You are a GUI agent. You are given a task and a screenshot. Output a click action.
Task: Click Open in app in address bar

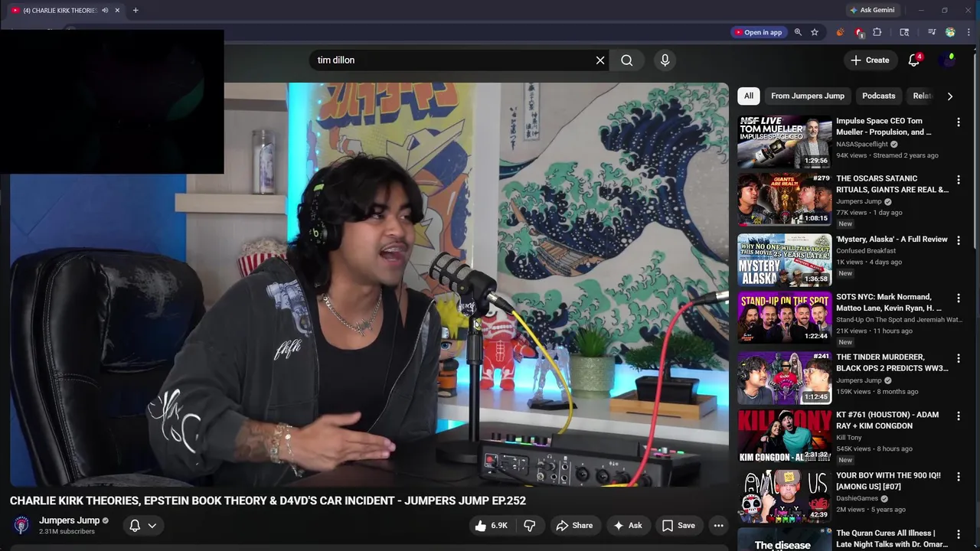(x=758, y=32)
